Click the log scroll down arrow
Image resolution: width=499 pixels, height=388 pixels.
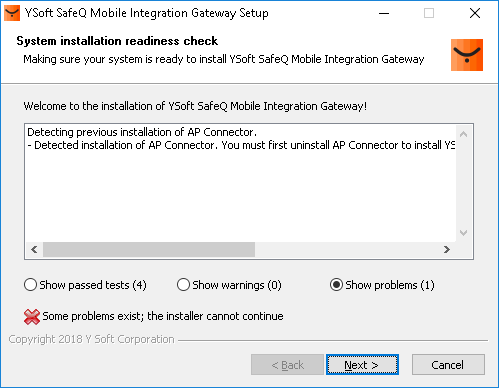(x=463, y=233)
